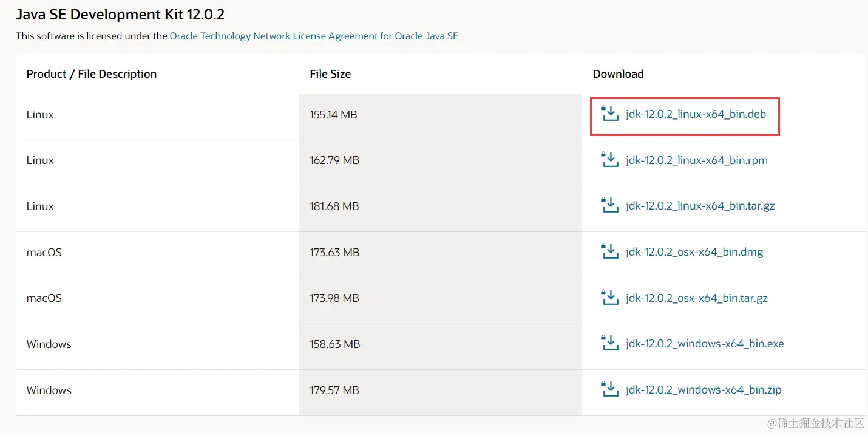The width and height of the screenshot is (868, 433).
Task: Download jdk-12.0.2_osx-x64_bin.dmg link
Action: tap(694, 252)
